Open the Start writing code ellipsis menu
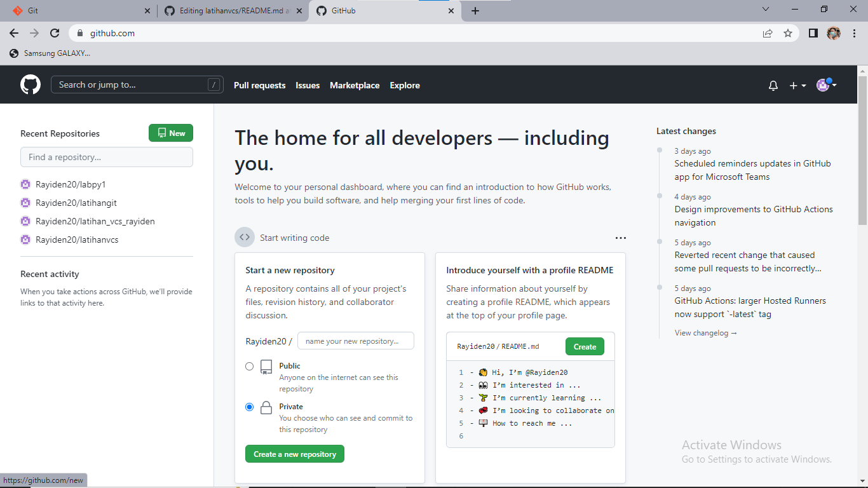This screenshot has width=868, height=488. (x=621, y=237)
